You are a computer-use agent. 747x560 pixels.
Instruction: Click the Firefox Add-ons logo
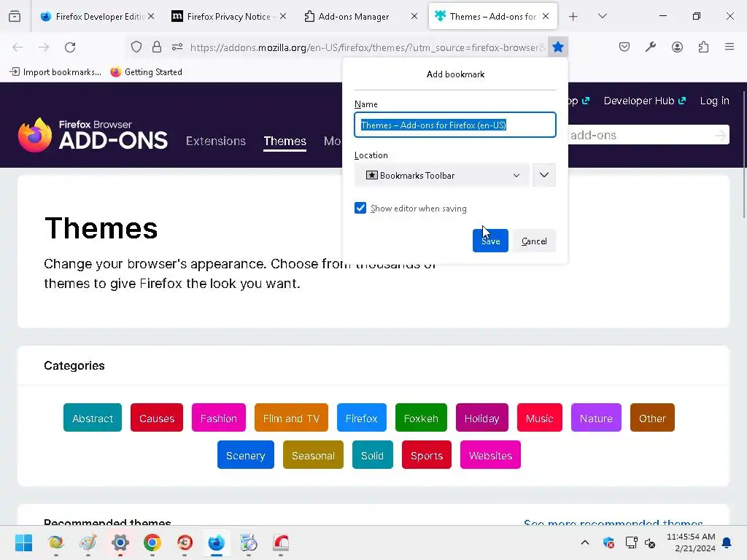click(x=93, y=135)
